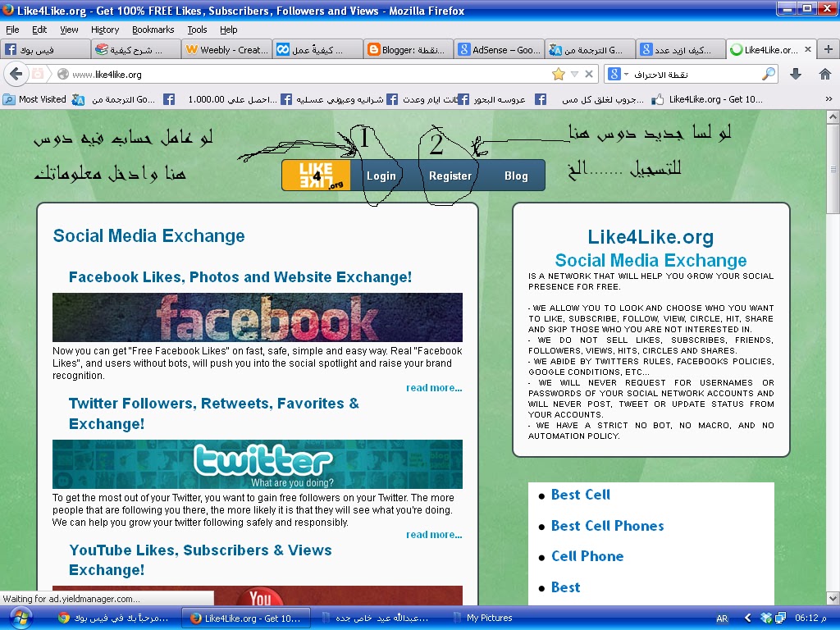The height and width of the screenshot is (630, 840).
Task: Show more bookmarks with the chevron
Action: 829,99
